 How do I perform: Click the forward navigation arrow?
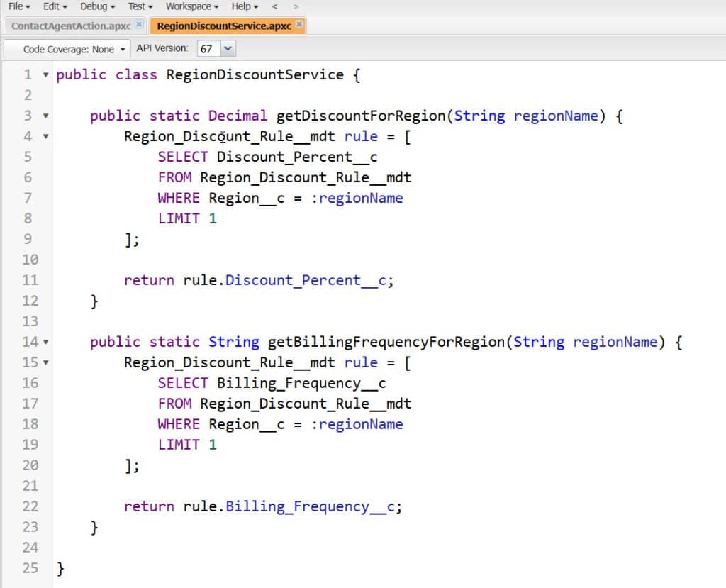point(296,6)
